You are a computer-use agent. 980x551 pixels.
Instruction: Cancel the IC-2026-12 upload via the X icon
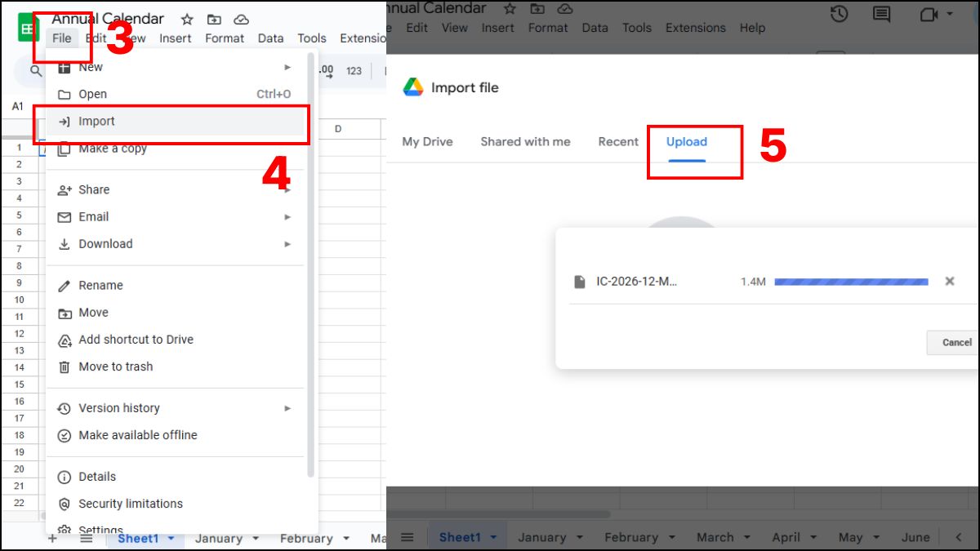pos(950,281)
